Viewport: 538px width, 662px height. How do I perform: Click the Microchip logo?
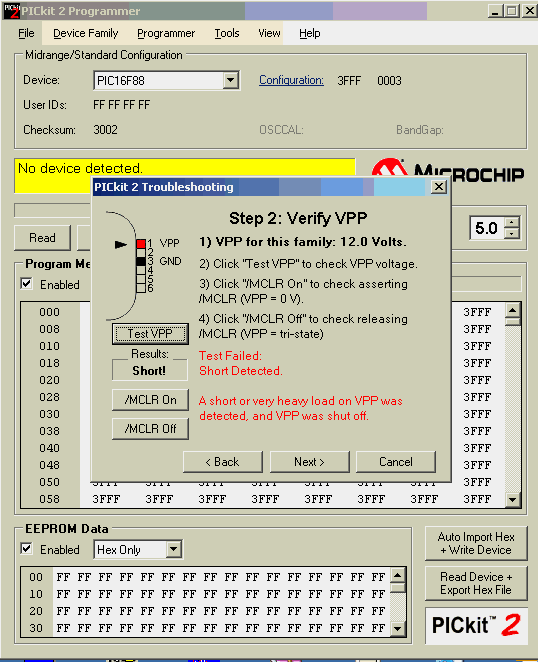coord(448,171)
